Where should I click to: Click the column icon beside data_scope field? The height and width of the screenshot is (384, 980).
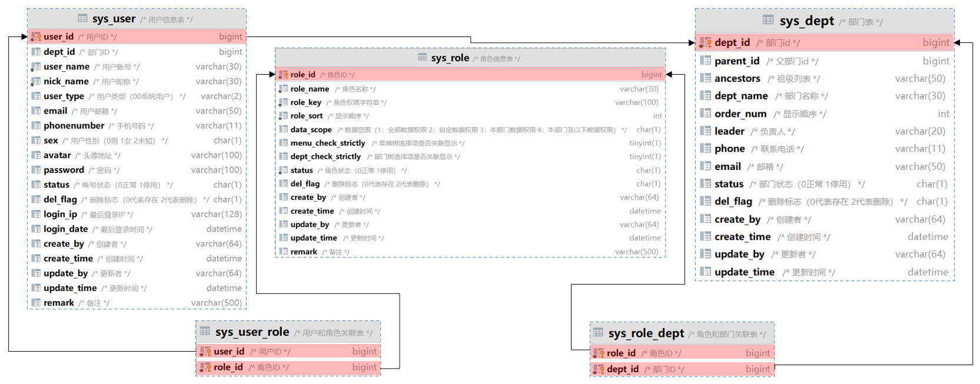[x=283, y=129]
